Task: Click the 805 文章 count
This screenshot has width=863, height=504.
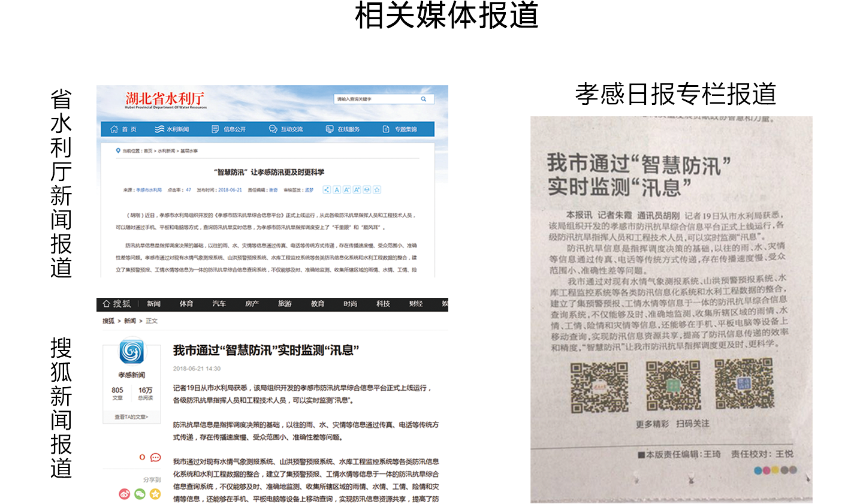Action: [x=117, y=393]
